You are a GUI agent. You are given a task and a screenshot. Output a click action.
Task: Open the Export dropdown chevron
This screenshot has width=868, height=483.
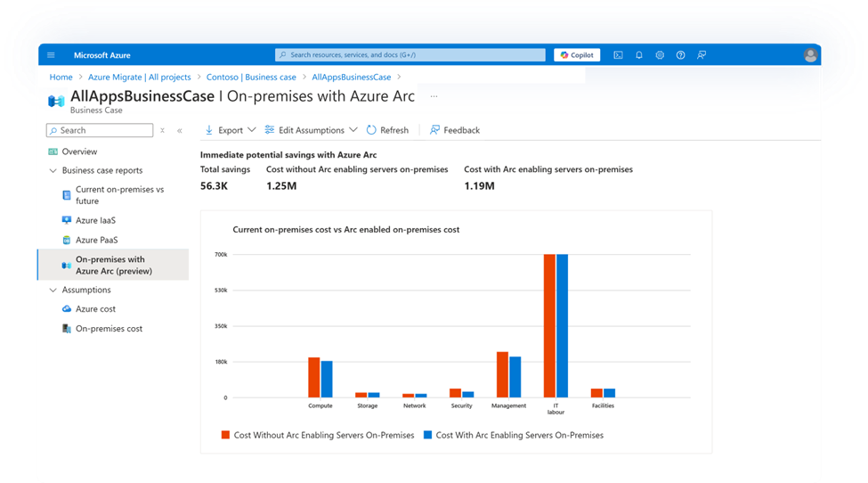pyautogui.click(x=251, y=129)
